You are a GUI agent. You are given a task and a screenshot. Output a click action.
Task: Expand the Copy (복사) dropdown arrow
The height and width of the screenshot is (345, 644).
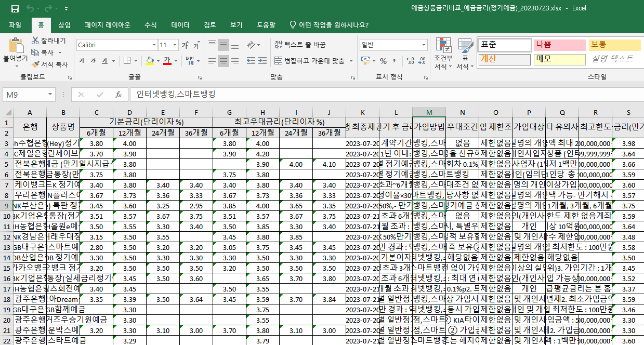60,52
